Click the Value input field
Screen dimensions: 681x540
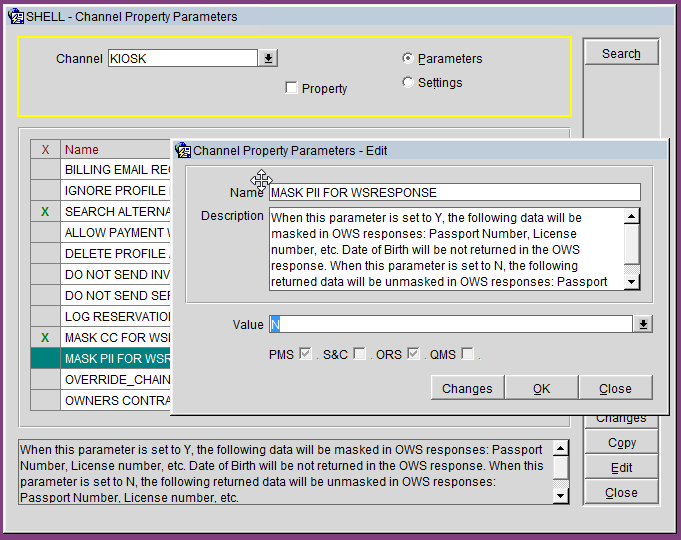pyautogui.click(x=450, y=324)
